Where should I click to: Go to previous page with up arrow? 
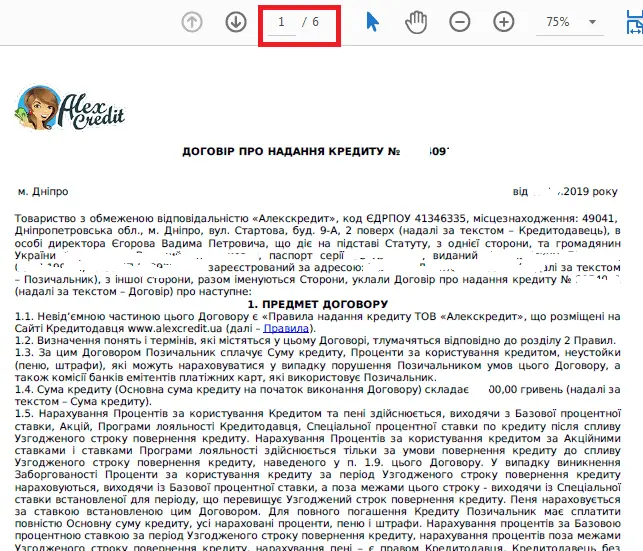(x=192, y=22)
